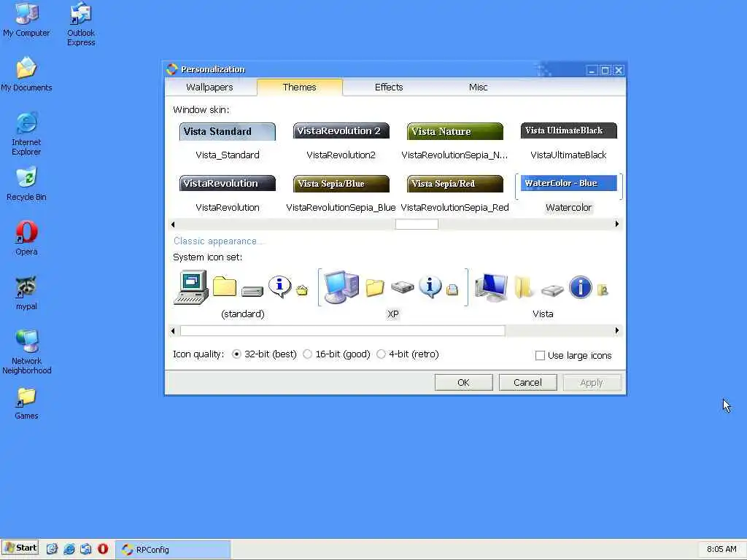
Task: Open Network Neighborhood icon
Action: point(27,352)
